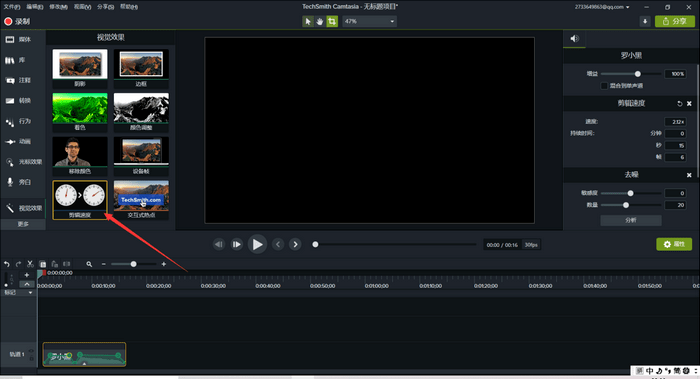
Task: Click the red record button
Action: (x=8, y=21)
